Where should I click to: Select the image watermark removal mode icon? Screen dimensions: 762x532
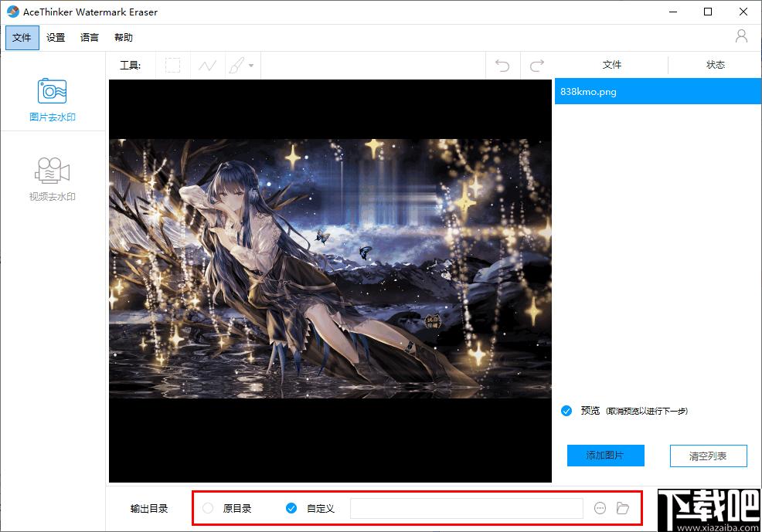[x=52, y=91]
